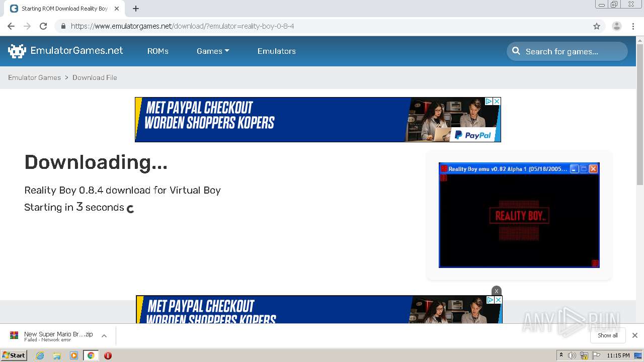Open the Action Center flag icon

point(596,355)
